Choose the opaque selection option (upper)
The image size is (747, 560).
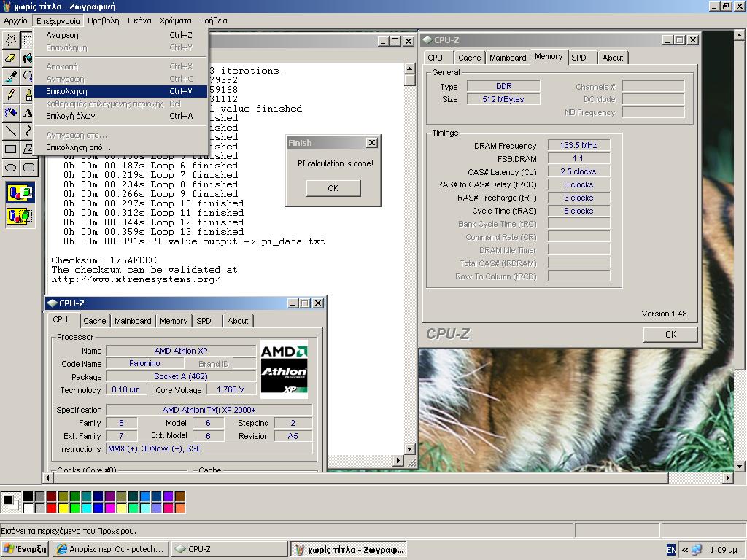[x=20, y=192]
